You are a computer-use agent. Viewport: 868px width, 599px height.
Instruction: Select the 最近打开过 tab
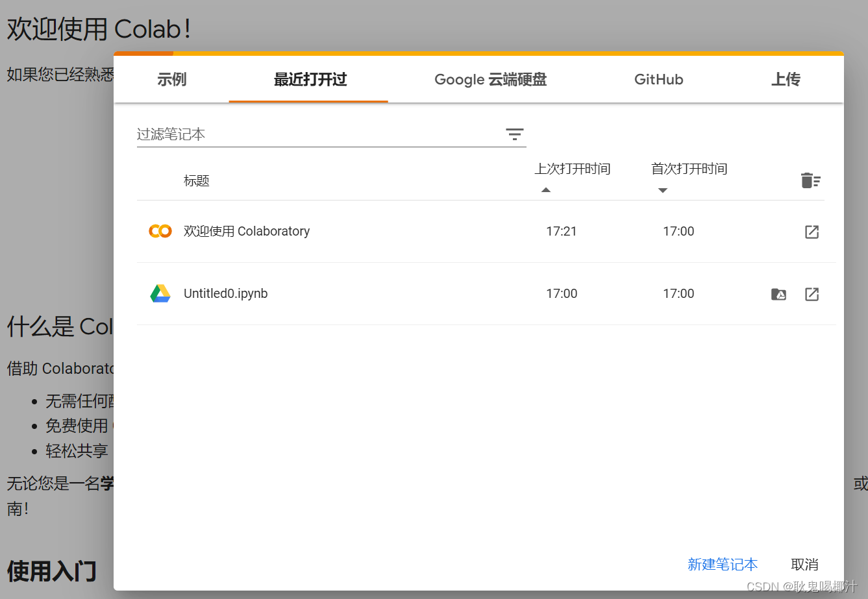coord(310,79)
